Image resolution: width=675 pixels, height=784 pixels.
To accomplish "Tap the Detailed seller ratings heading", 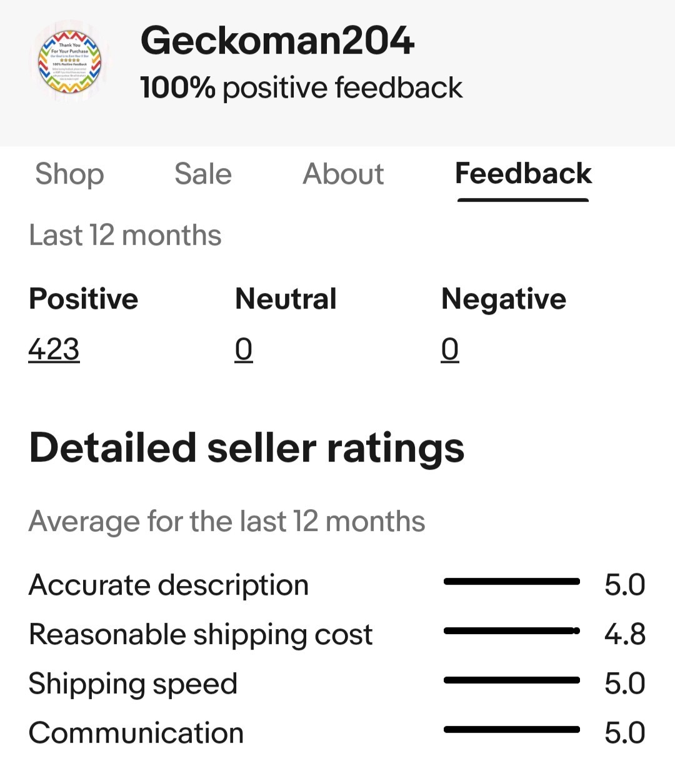I will point(247,449).
